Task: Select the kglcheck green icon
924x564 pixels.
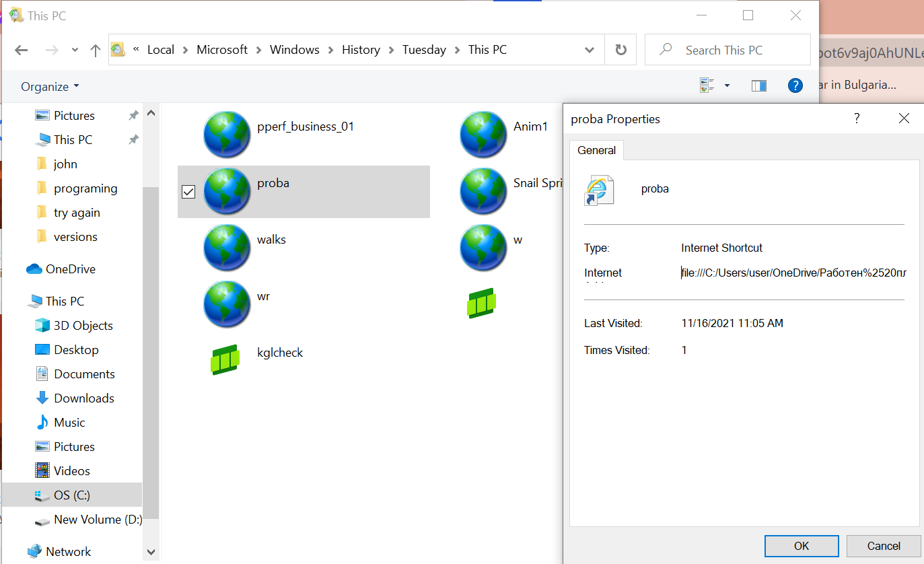Action: 225,359
